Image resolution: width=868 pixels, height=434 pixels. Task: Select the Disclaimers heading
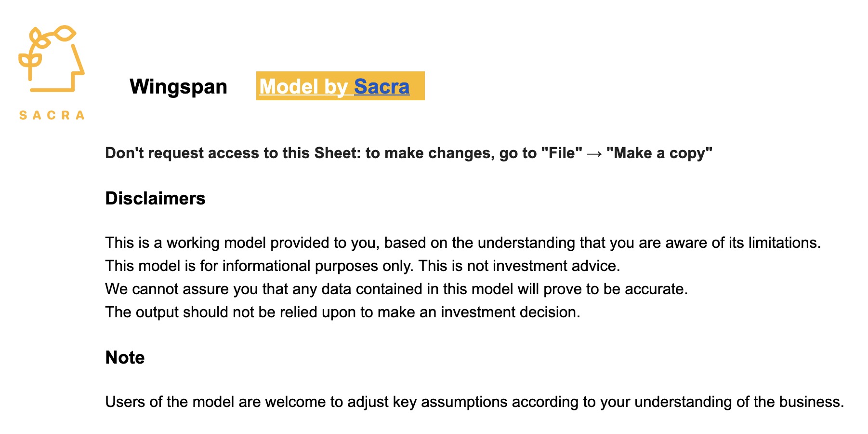pyautogui.click(x=155, y=198)
